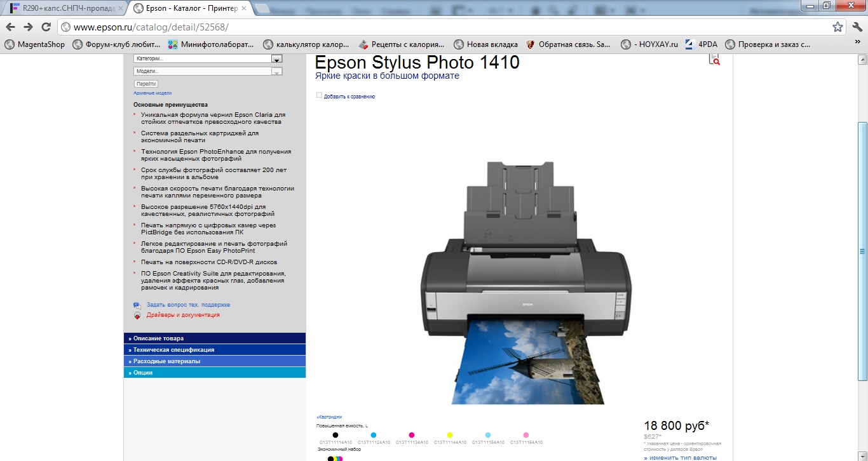
Task: Go forward using the browser forward arrow
Action: 28,27
